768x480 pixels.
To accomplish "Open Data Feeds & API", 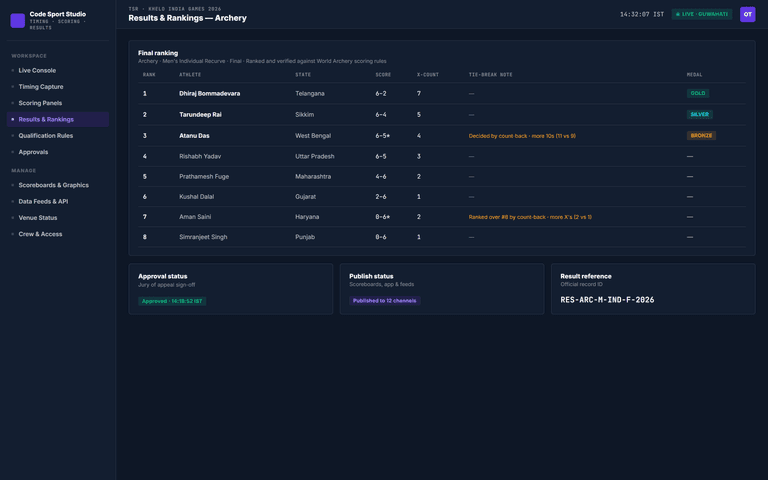I will point(58,201).
